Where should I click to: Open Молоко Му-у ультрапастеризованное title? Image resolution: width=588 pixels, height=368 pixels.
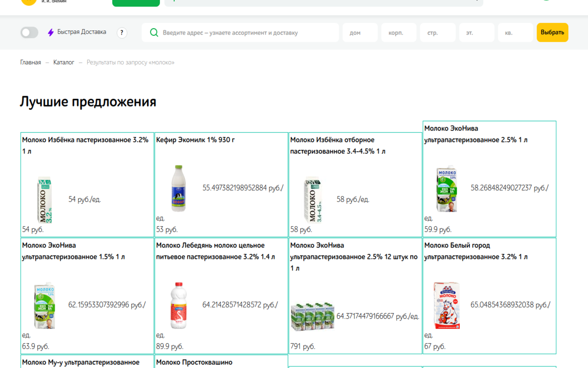coord(81,362)
